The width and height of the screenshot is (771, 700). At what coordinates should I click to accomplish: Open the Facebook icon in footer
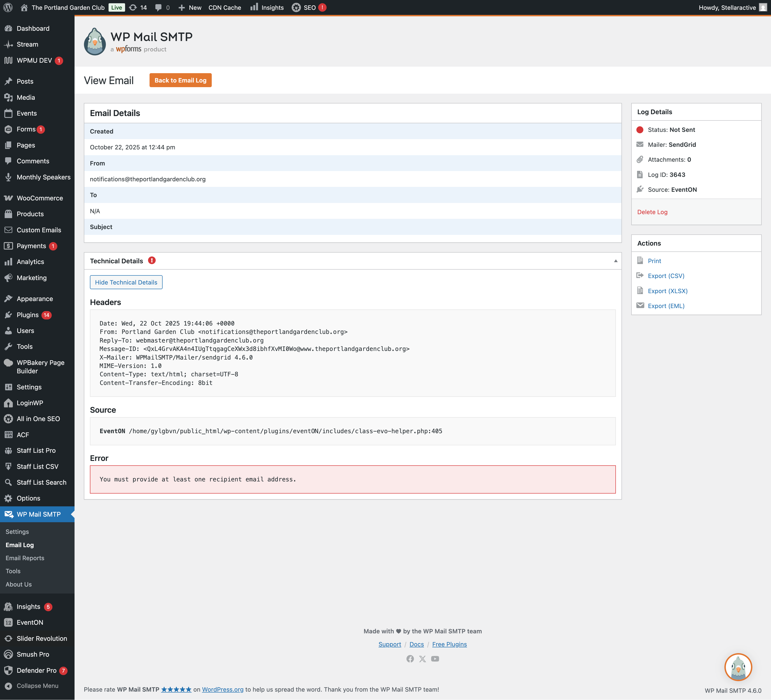pyautogui.click(x=410, y=659)
